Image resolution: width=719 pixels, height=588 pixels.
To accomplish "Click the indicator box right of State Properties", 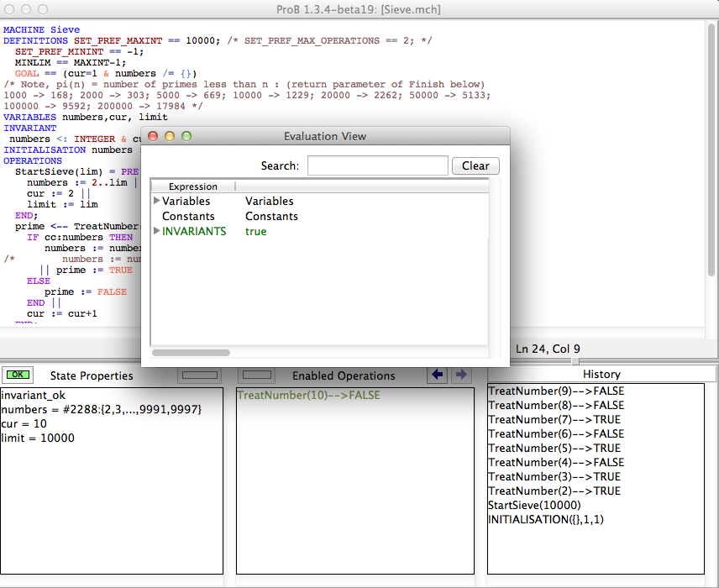I will 198,375.
